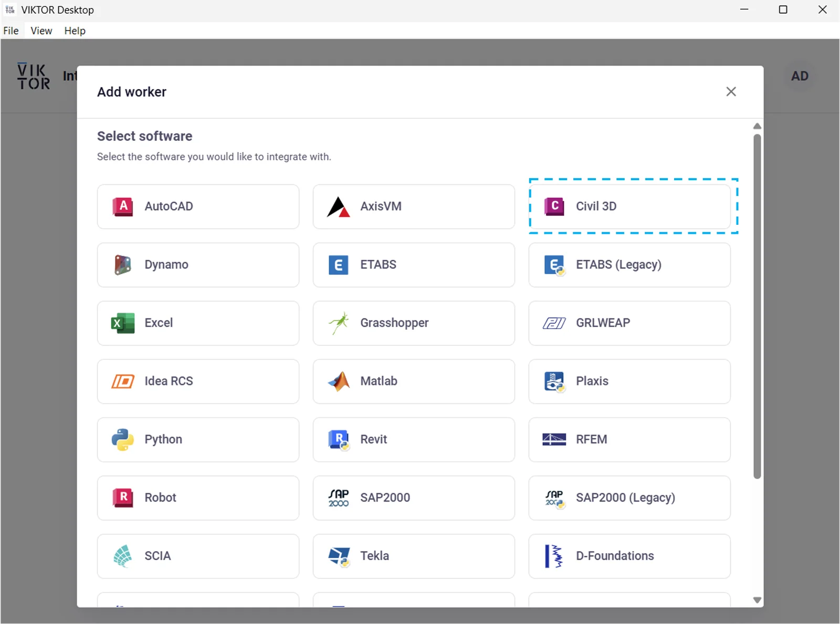Click the GRLWEAP logo icon
840x624 pixels.
(554, 323)
